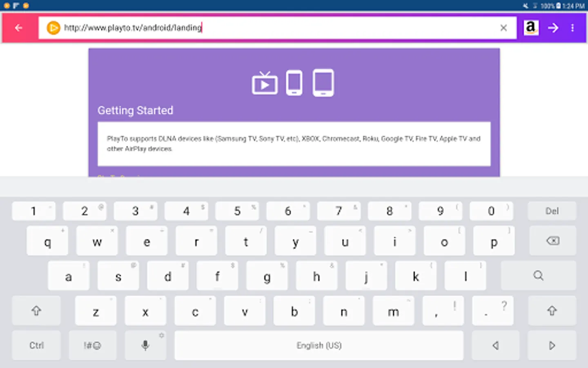Tap the backspace key

[553, 241]
